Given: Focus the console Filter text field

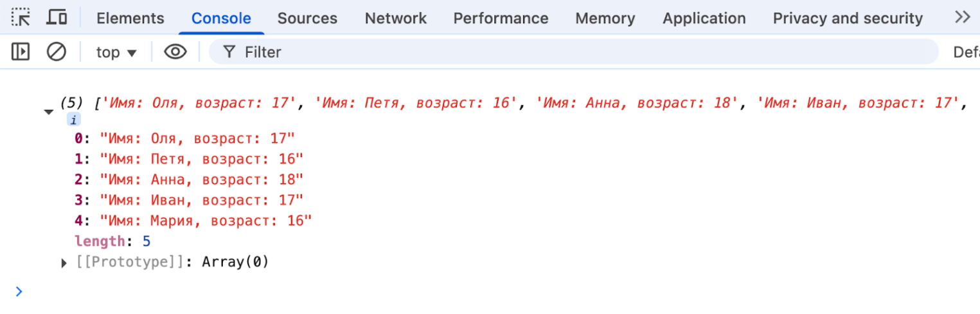Looking at the screenshot, I should [578, 51].
